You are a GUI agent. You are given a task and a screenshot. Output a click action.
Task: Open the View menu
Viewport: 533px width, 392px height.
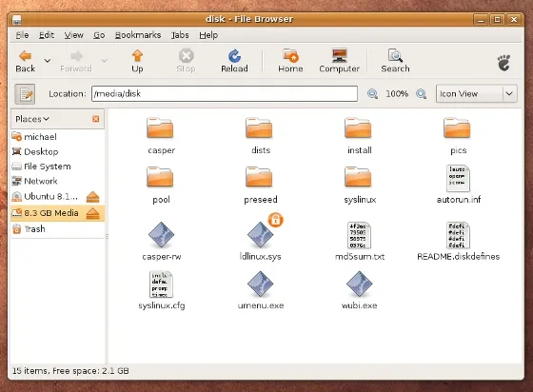74,35
